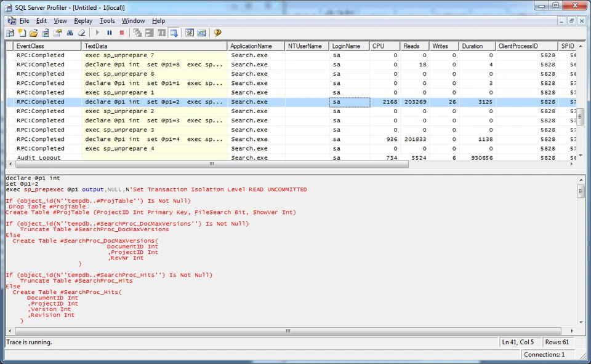Viewport: 591px width, 364px height.
Task: Click the Writes column header
Action: 444,46
